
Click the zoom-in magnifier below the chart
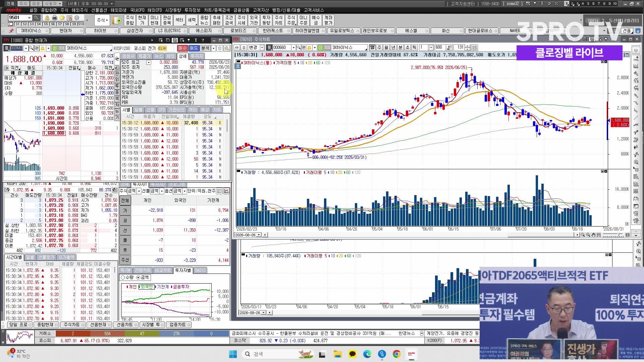pyautogui.click(x=588, y=235)
